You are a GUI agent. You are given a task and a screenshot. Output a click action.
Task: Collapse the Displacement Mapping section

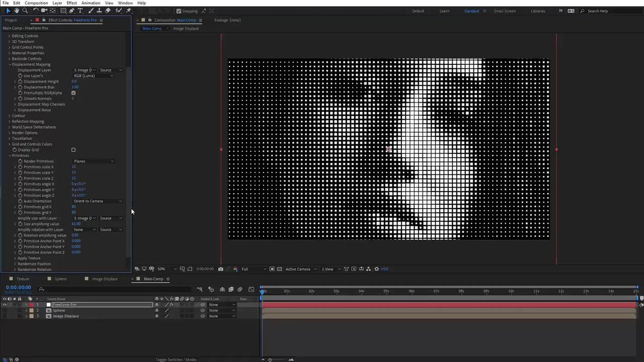[x=10, y=64]
